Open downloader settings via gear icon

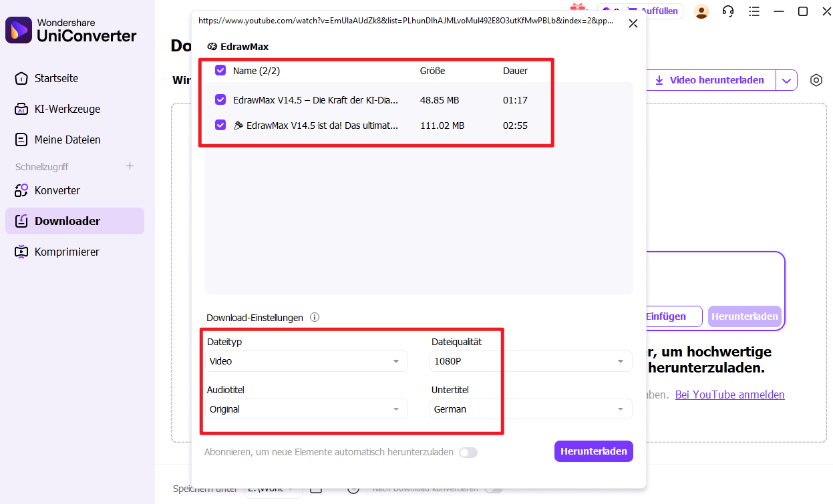[816, 80]
